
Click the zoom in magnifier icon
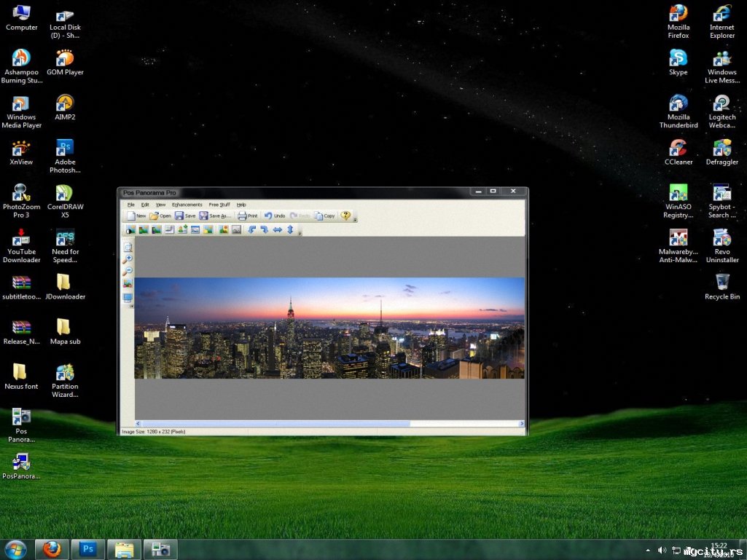click(x=128, y=259)
